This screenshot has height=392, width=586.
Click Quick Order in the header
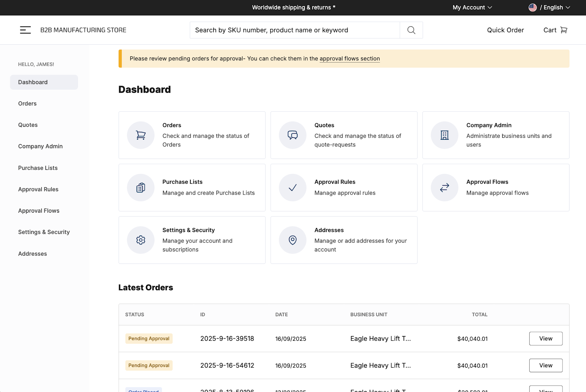pos(505,30)
